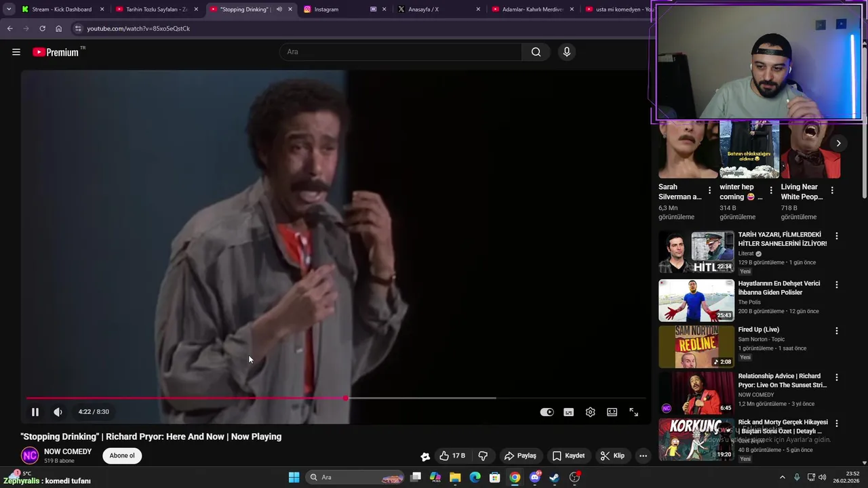
Task: Click the search magnifier button
Action: 536,52
